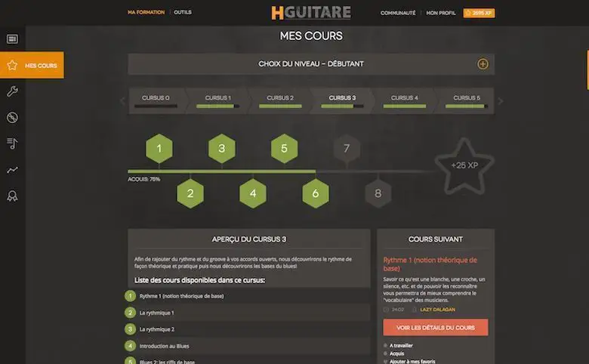
Task: Select the Cursus 1 tab
Action: coord(218,100)
